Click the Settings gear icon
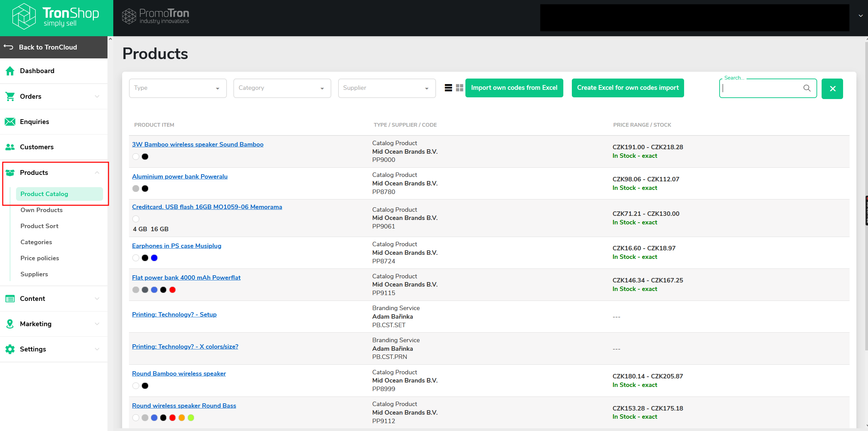Viewport: 868px width, 431px height. tap(10, 349)
